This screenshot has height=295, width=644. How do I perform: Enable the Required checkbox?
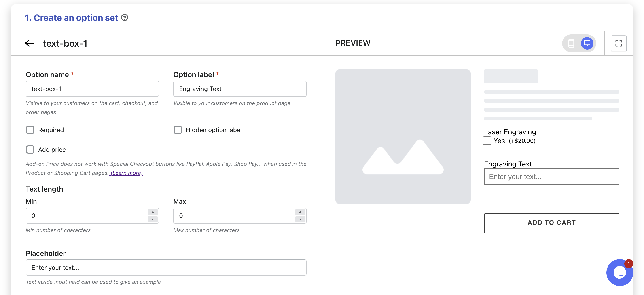click(x=30, y=130)
